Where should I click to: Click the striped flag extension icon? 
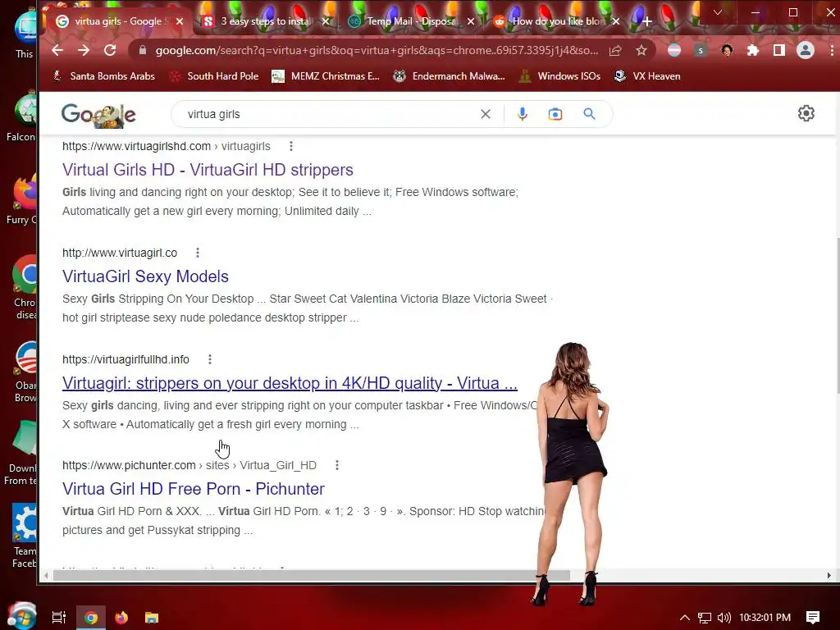pos(674,50)
